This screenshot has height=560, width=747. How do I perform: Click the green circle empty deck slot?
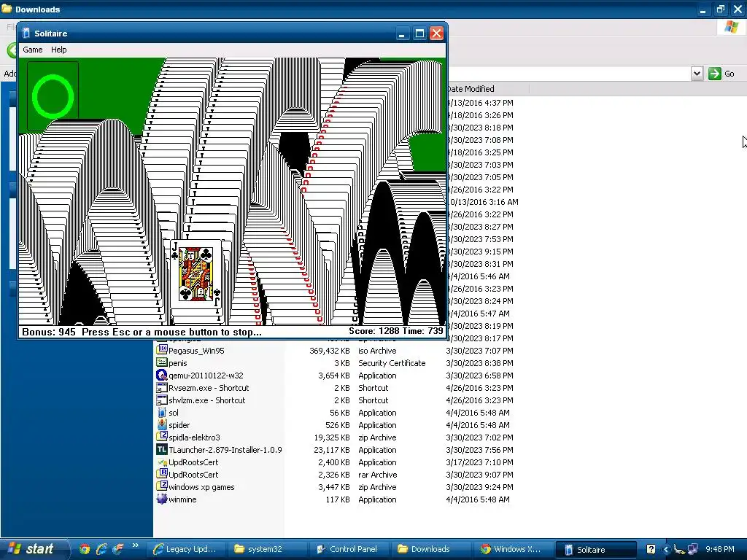pos(53,96)
